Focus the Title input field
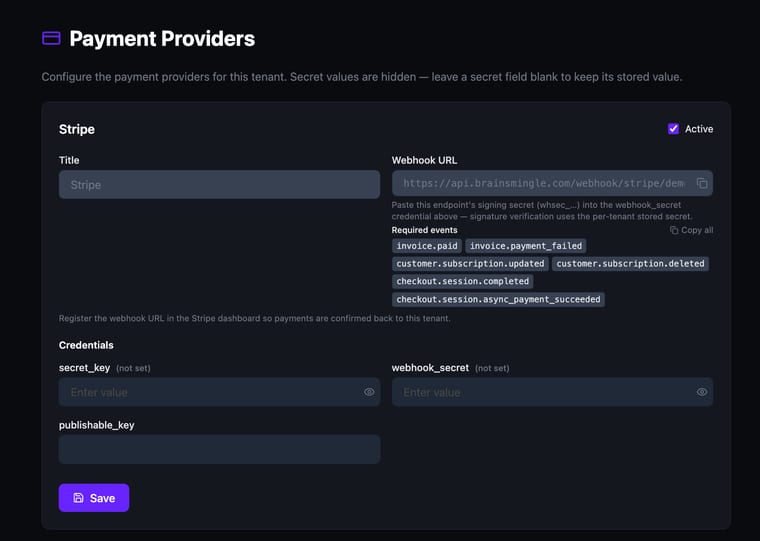The image size is (760, 541). point(219,185)
